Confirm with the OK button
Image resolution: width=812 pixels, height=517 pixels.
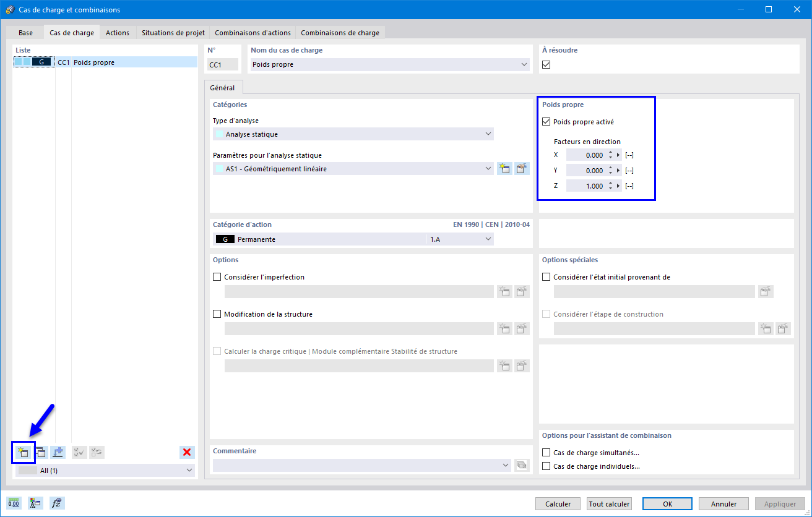[x=668, y=504]
